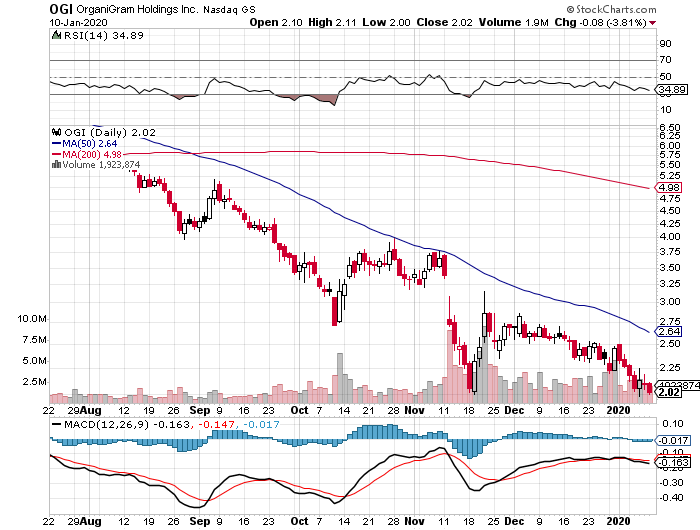The height and width of the screenshot is (530, 700).
Task: Click the Open 2.10 value
Action: [x=275, y=22]
